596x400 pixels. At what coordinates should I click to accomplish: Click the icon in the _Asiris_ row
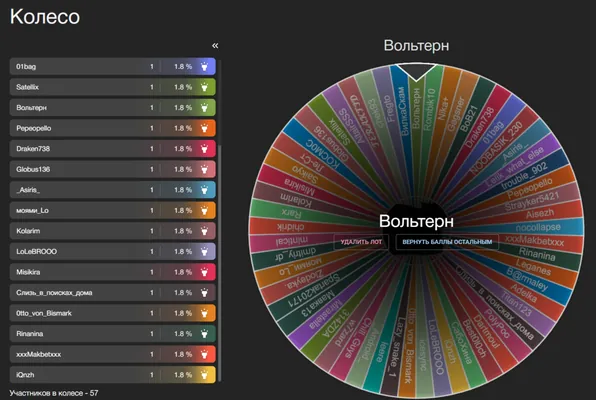[204, 190]
